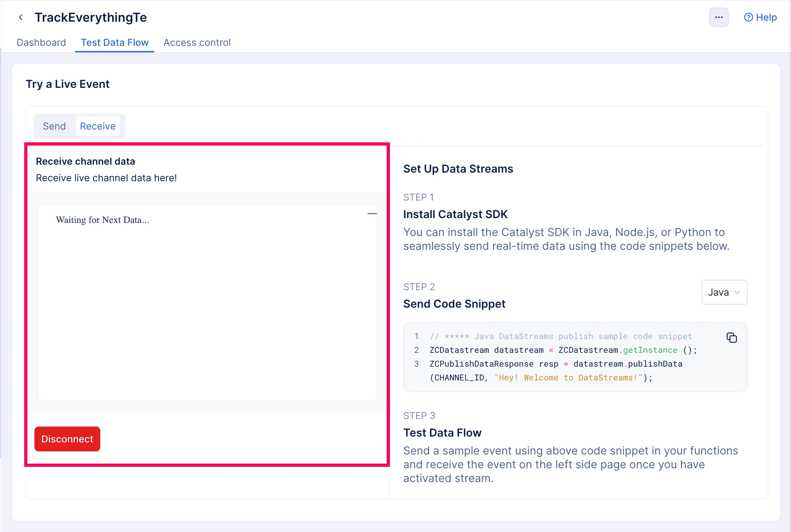Click the 'STEP 3' label
Viewport: 791px width, 532px height.
(x=419, y=416)
